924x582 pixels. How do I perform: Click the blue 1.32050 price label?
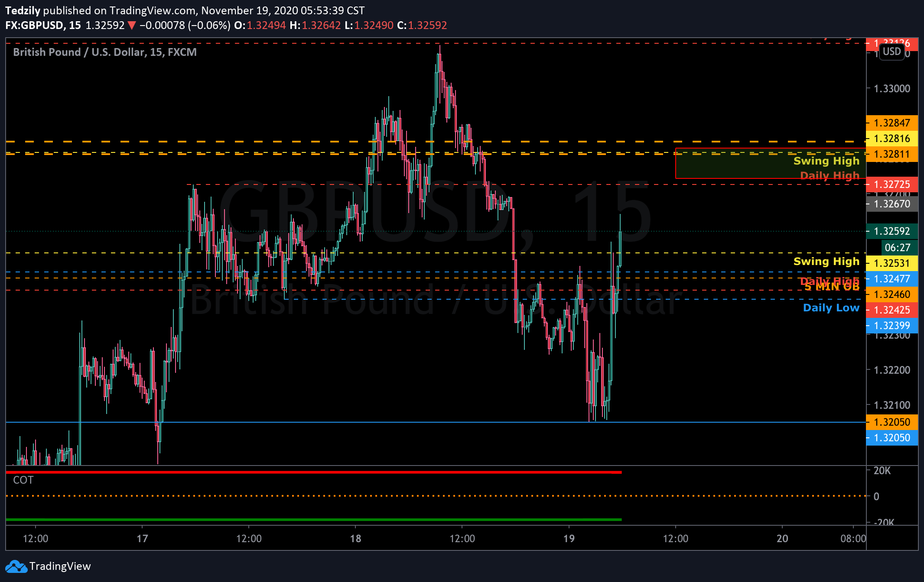click(891, 438)
